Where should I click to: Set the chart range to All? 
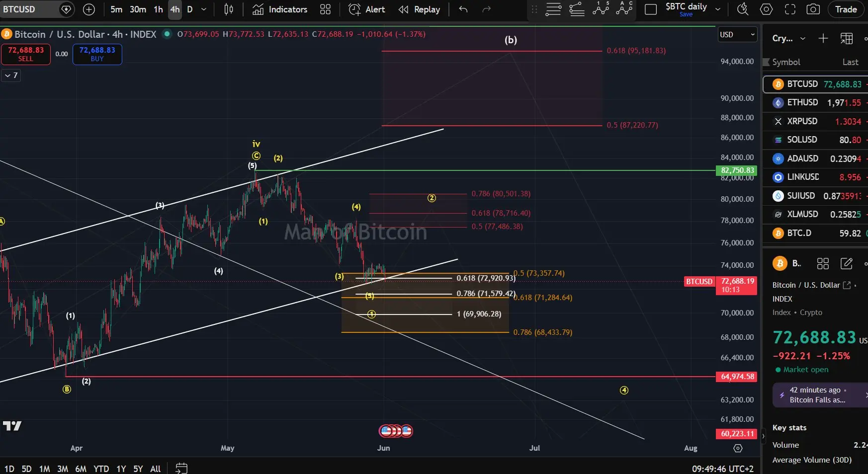(x=155, y=469)
